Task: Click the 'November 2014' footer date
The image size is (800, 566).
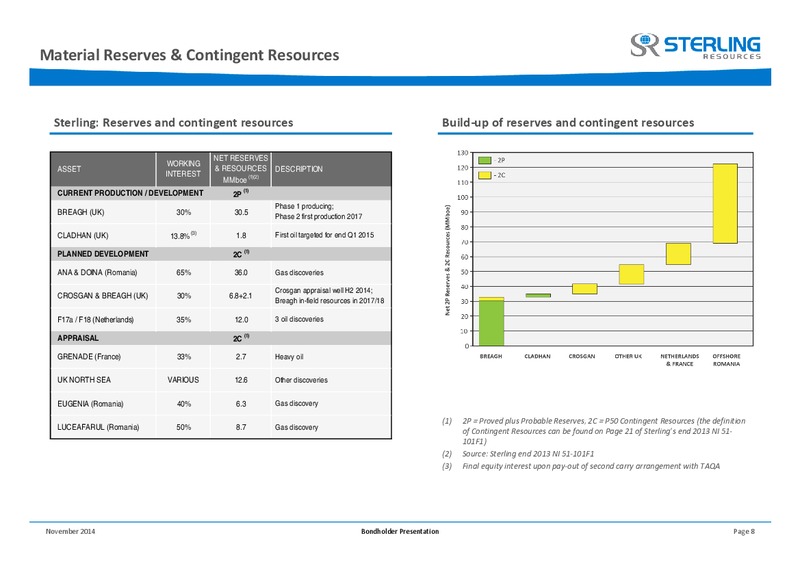Action: click(70, 531)
